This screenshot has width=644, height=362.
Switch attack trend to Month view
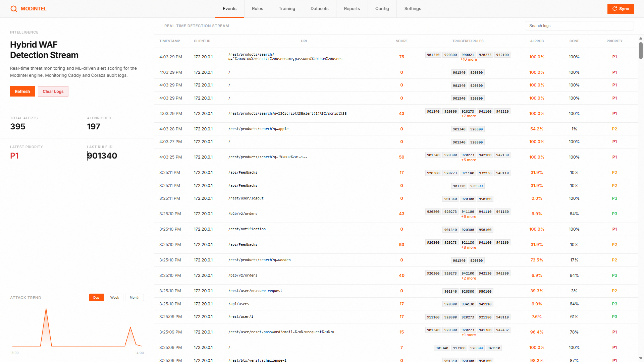134,298
